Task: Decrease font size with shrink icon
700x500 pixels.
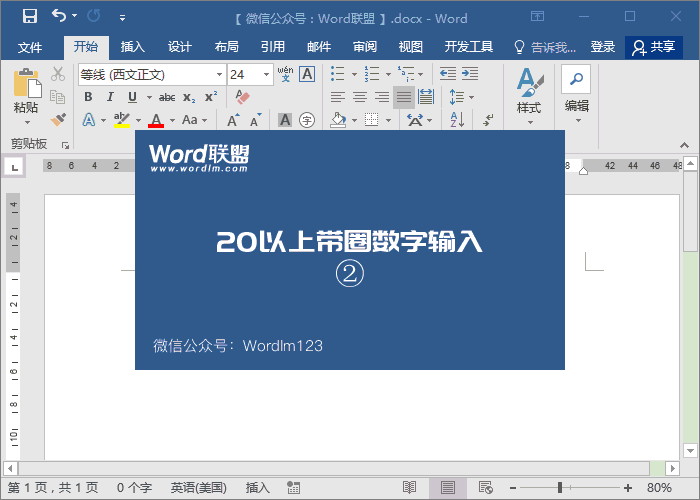Action: [x=255, y=120]
